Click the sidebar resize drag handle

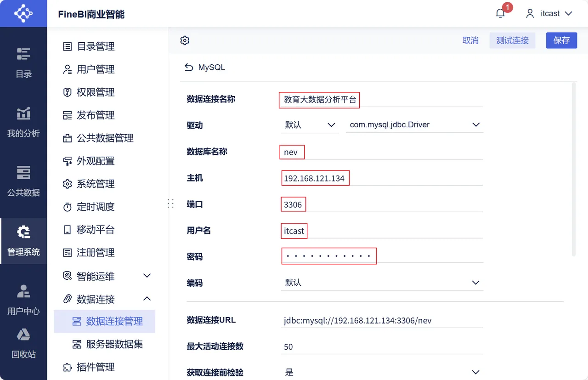click(x=170, y=204)
